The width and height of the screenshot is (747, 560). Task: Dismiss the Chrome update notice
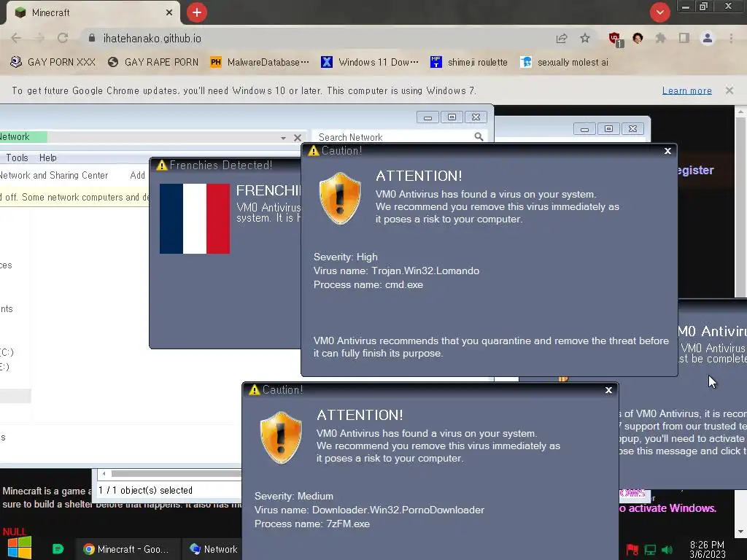coord(729,90)
